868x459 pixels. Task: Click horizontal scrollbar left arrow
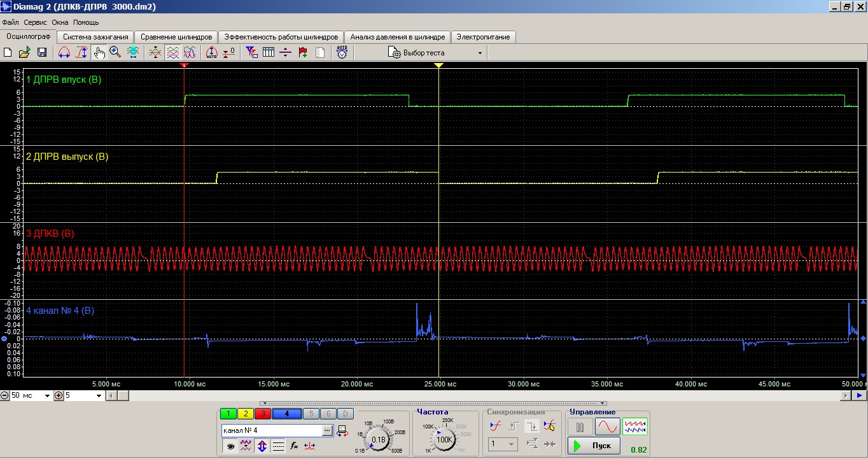[x=111, y=396]
